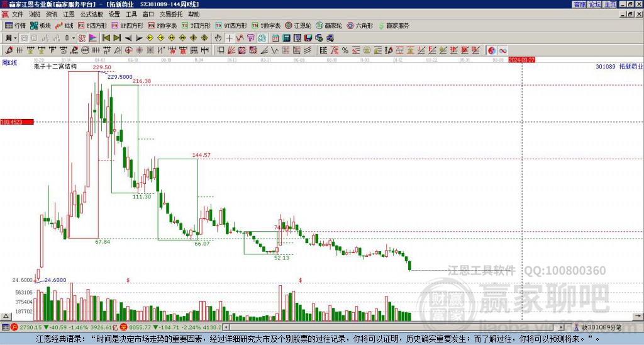Click the 客服 customer service button
This screenshot has width=644, height=345.
(580, 4)
